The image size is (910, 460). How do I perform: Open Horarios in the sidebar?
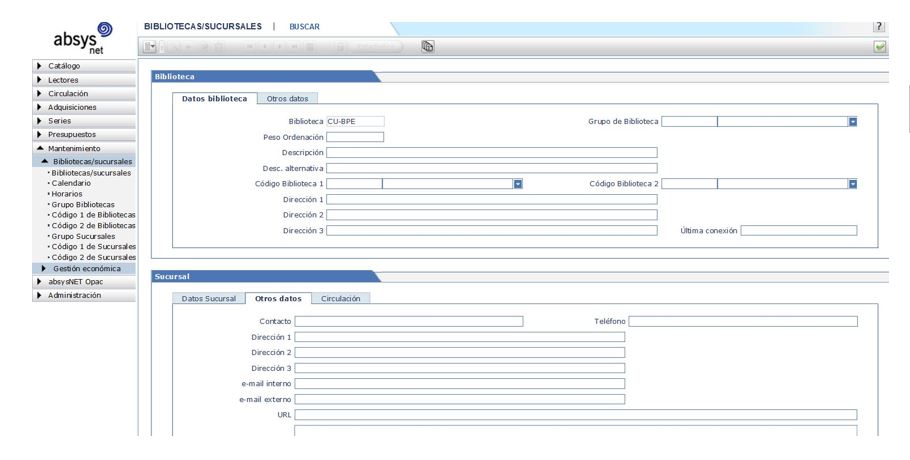point(67,194)
